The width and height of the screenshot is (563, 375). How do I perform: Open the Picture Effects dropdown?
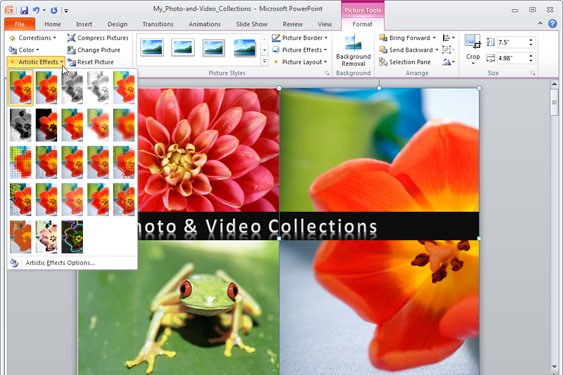(x=300, y=50)
